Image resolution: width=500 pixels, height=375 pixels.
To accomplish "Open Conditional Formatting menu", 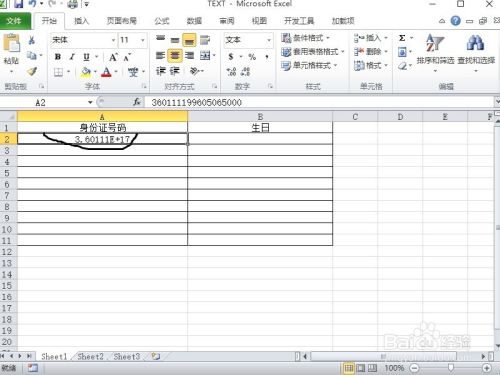I will (x=305, y=38).
